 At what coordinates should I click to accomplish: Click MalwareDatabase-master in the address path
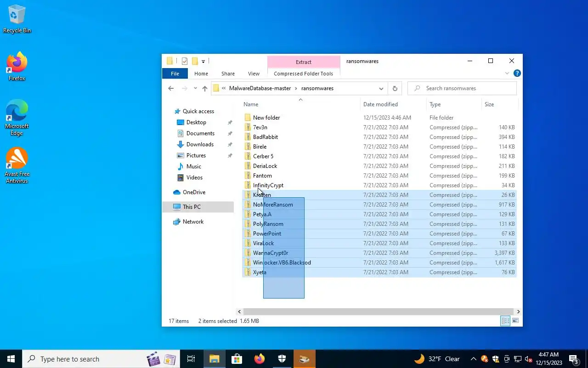coord(260,88)
